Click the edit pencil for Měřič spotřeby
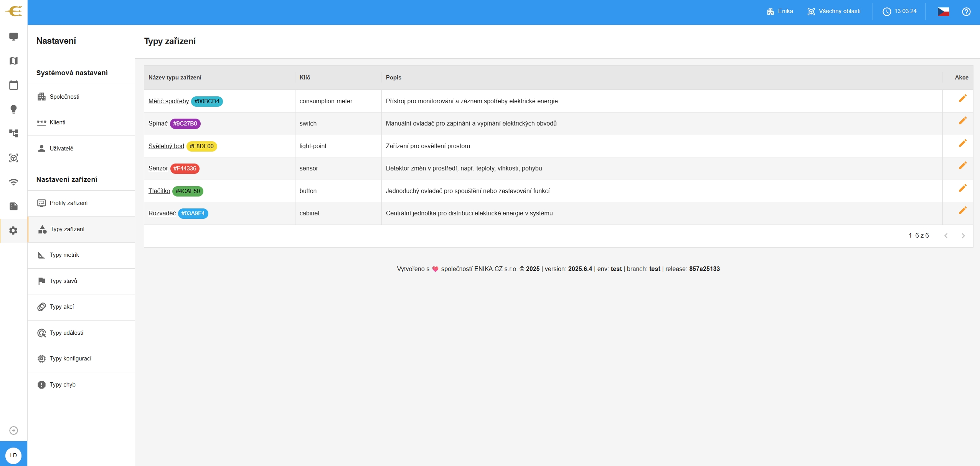The height and width of the screenshot is (466, 980). 962,99
